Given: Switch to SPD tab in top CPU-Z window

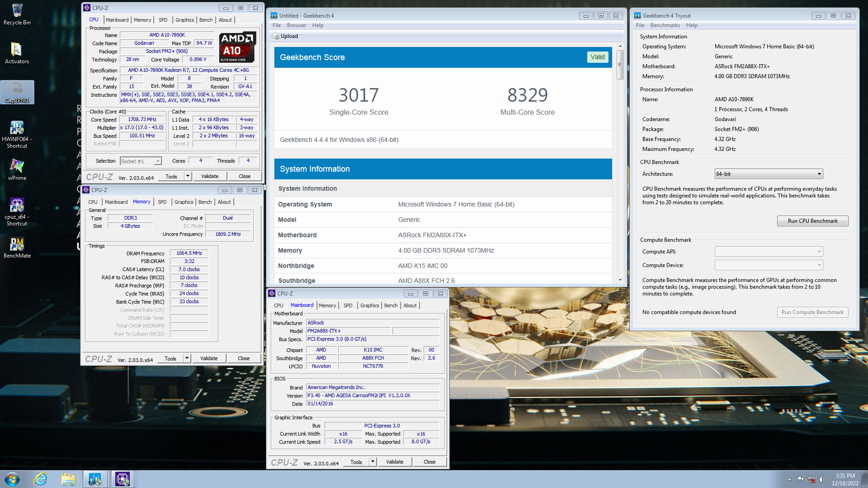Looking at the screenshot, I should (x=163, y=20).
